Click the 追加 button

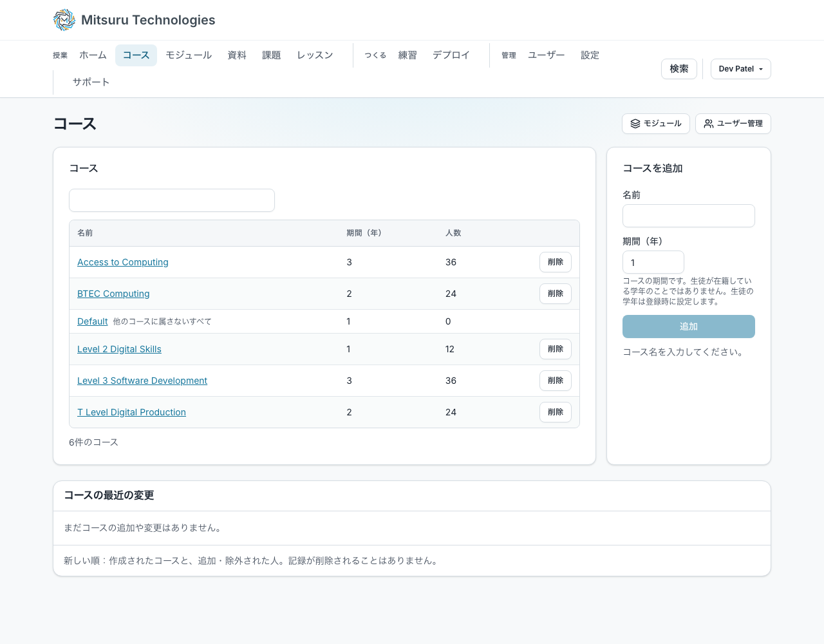pos(689,327)
